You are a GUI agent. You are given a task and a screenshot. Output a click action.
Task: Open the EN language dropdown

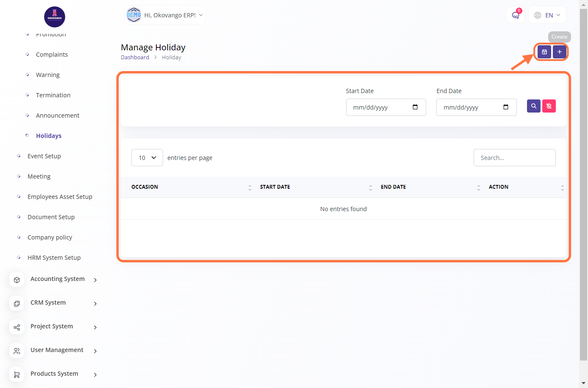pos(547,15)
